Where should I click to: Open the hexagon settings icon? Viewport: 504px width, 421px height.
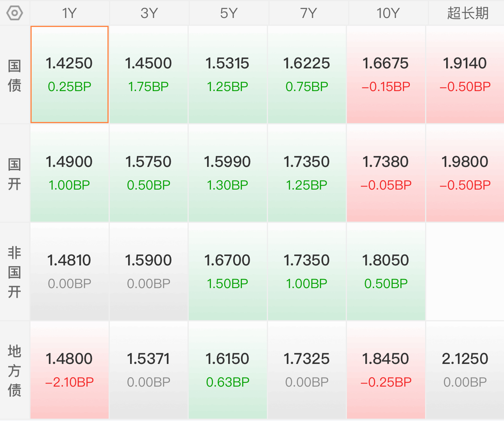click(15, 13)
